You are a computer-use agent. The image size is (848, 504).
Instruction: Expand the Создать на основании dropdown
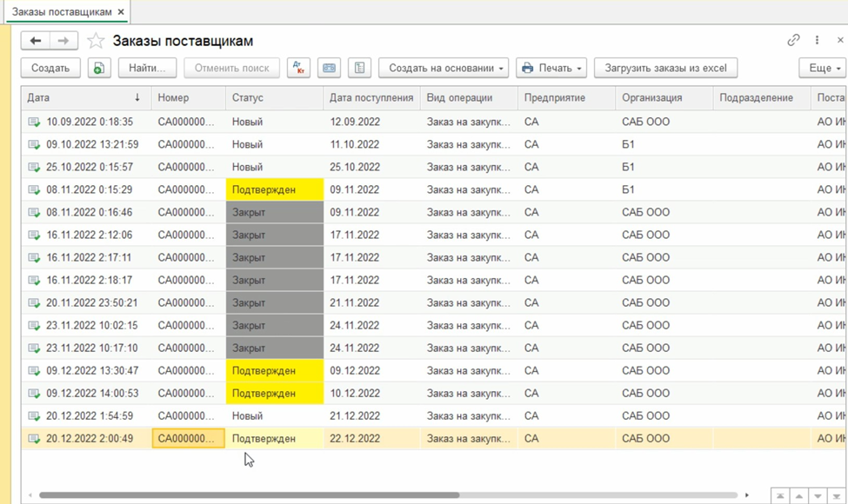444,68
